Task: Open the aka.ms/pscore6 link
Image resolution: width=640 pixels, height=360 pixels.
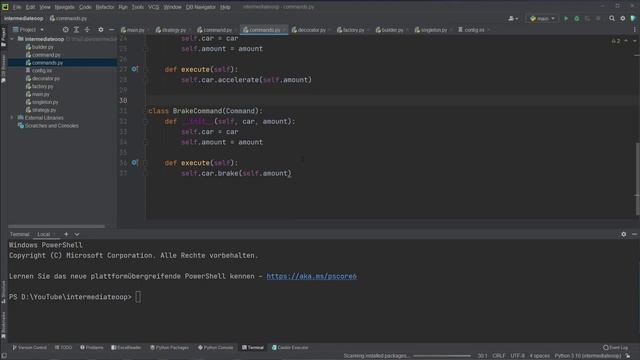Action: [x=311, y=276]
